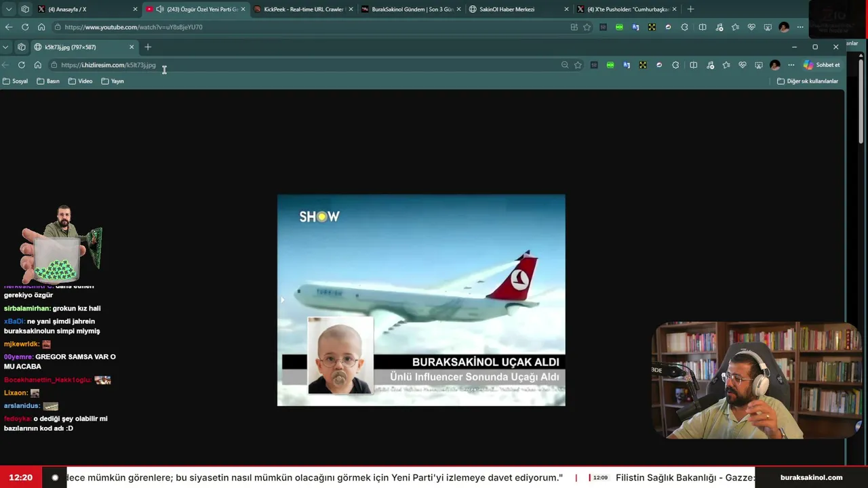The width and height of the screenshot is (868, 488).
Task: Switch to the Özgür Özel YouTube tab
Action: 197,9
